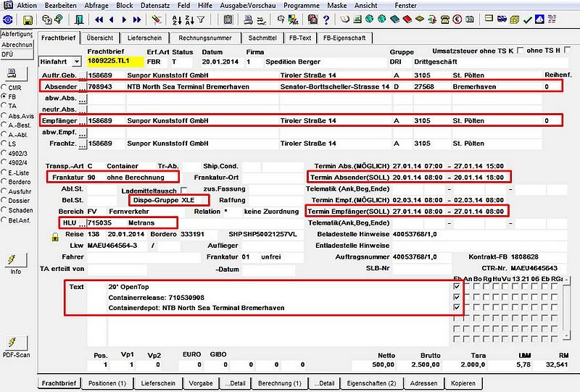Open the Empfänger lookup ellipsis button
This screenshot has width=580, height=392.
pos(83,121)
